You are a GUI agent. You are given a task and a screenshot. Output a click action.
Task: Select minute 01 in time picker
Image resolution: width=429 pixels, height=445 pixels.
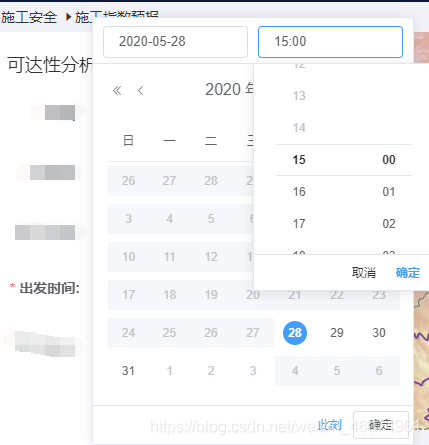coord(389,192)
